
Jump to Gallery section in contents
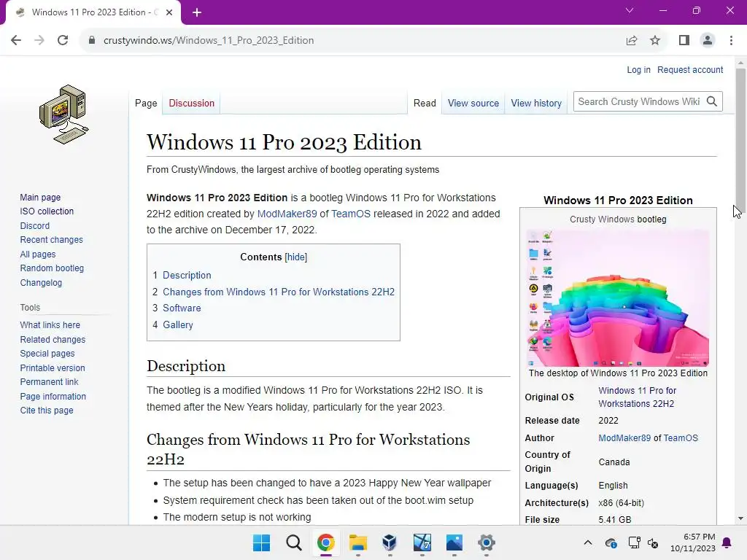178,324
